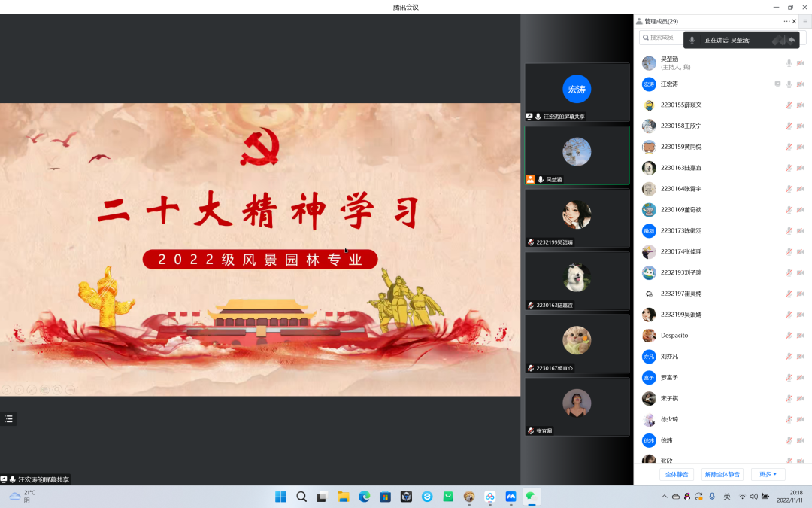Open Microsoft Edge from the taskbar
812x508 pixels.
(365, 497)
